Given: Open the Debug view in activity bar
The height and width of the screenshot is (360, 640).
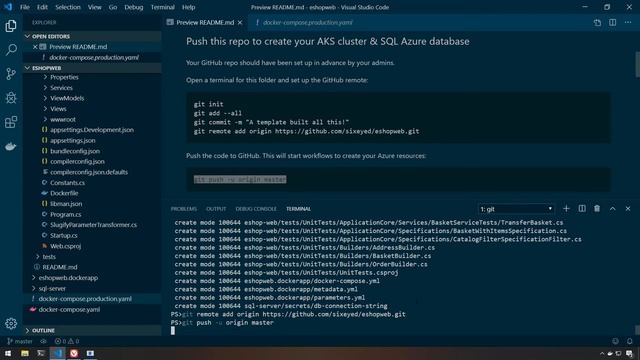Looking at the screenshot, I should click(11, 98).
